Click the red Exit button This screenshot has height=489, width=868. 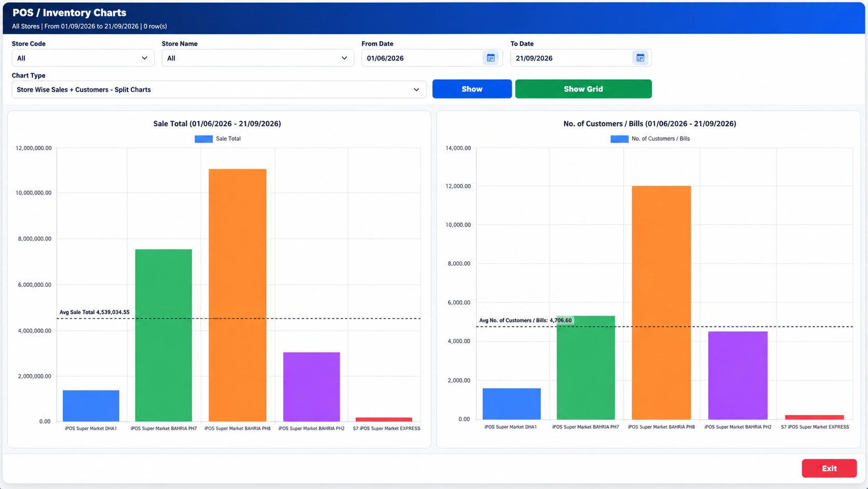tap(829, 468)
